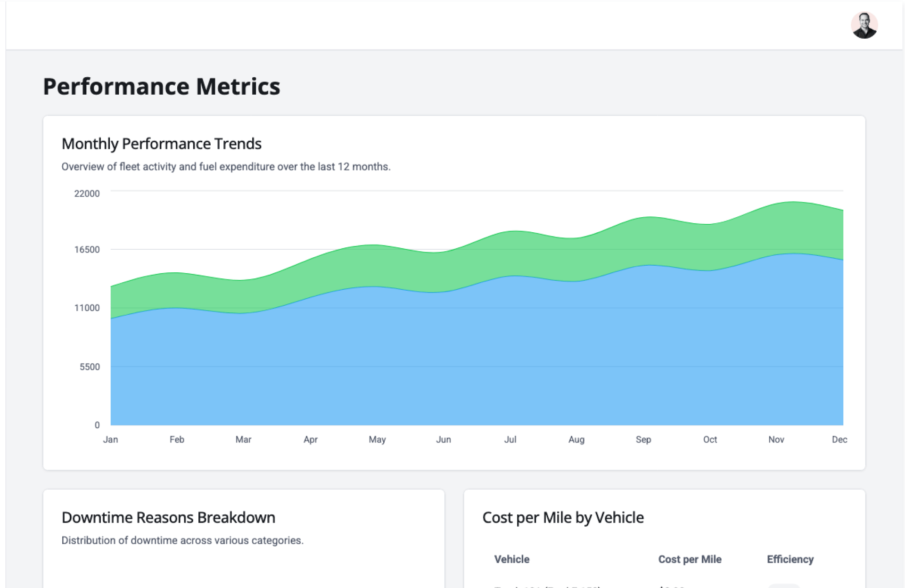Click the fleet activity overview description text
The image size is (905, 588).
click(226, 167)
